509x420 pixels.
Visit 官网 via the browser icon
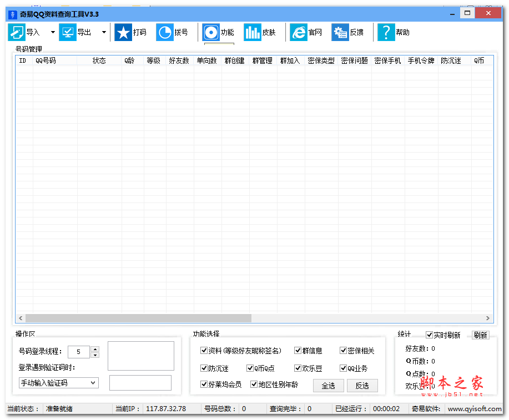point(298,32)
